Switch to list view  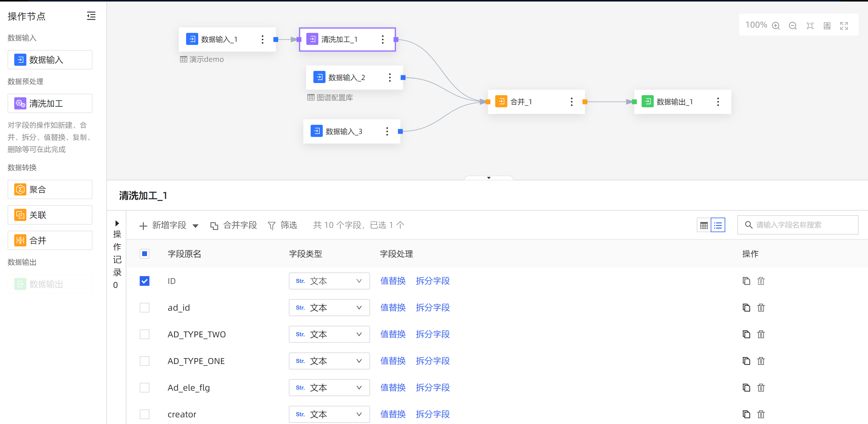tap(718, 225)
